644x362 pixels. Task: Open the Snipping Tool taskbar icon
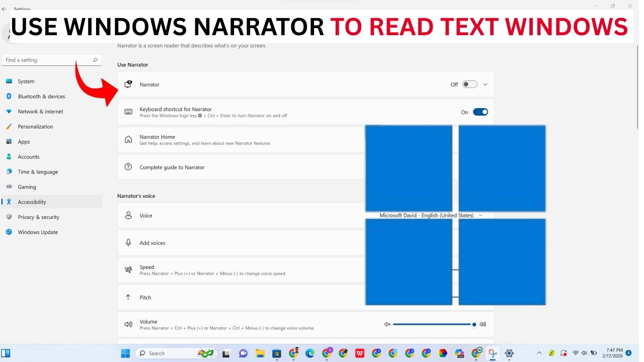click(493, 353)
